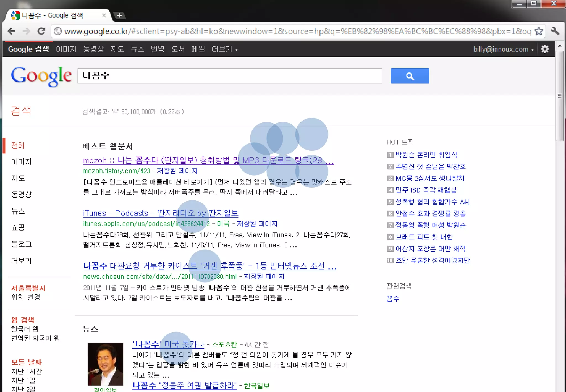The image size is (566, 392).
Task: Click the forward navigation arrow
Action: (27, 31)
